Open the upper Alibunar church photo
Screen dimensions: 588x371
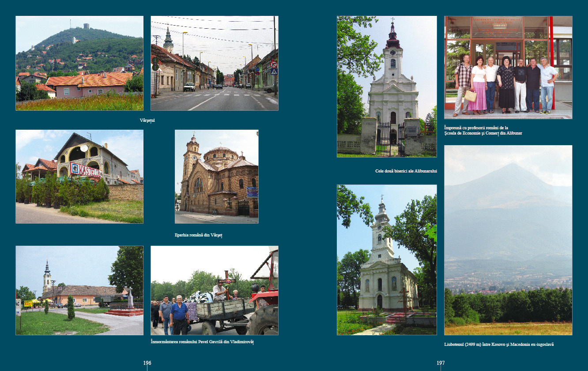coord(387,86)
